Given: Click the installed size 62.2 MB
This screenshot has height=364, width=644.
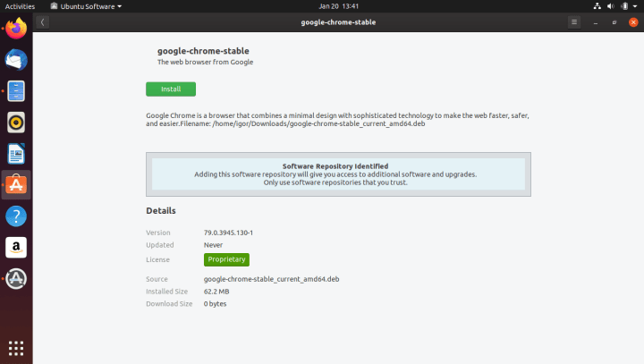Looking at the screenshot, I should (x=216, y=292).
